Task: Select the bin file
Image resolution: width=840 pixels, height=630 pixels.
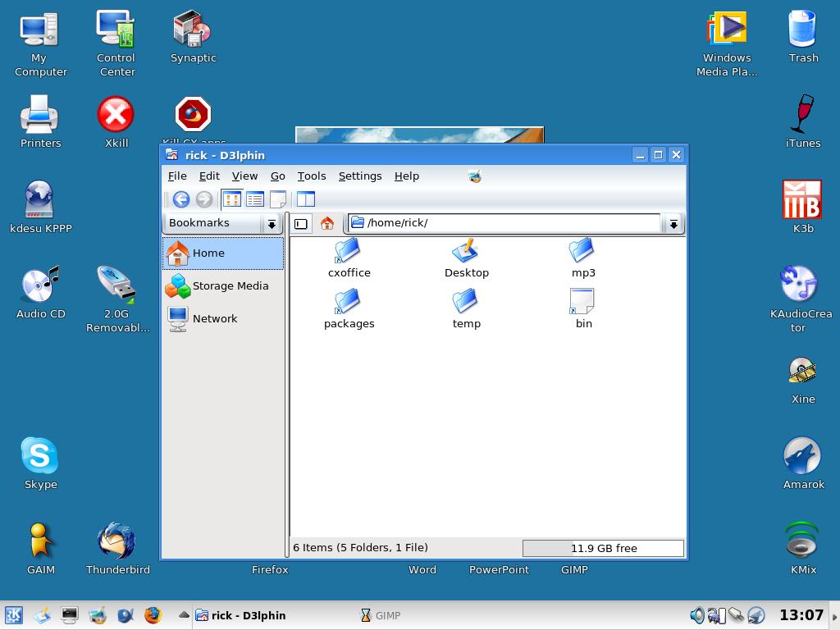Action: click(x=583, y=309)
